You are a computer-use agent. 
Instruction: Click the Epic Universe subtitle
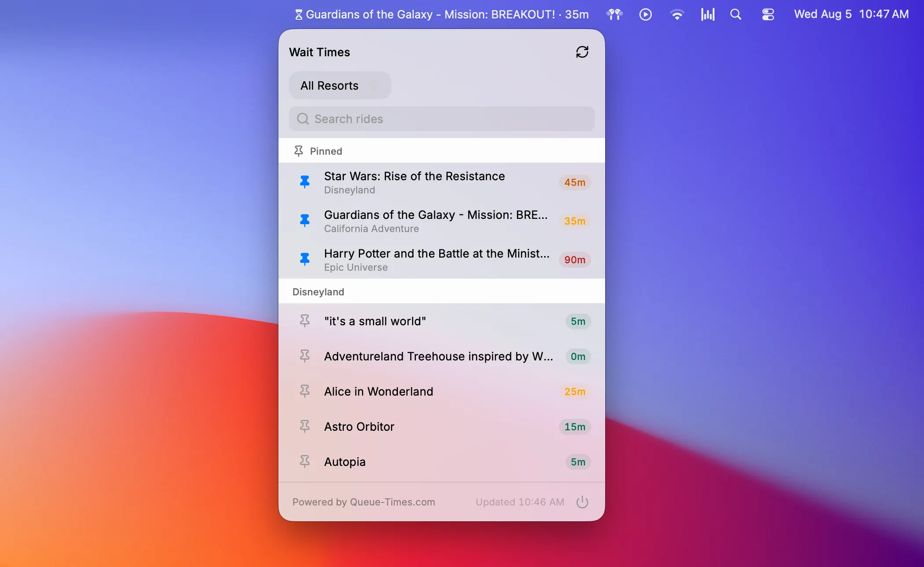[x=356, y=267]
